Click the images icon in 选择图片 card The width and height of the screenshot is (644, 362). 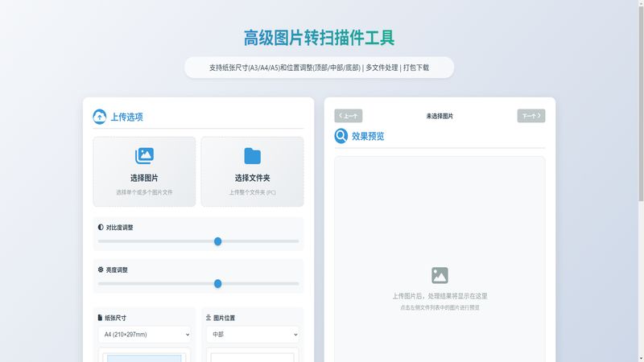click(x=144, y=155)
